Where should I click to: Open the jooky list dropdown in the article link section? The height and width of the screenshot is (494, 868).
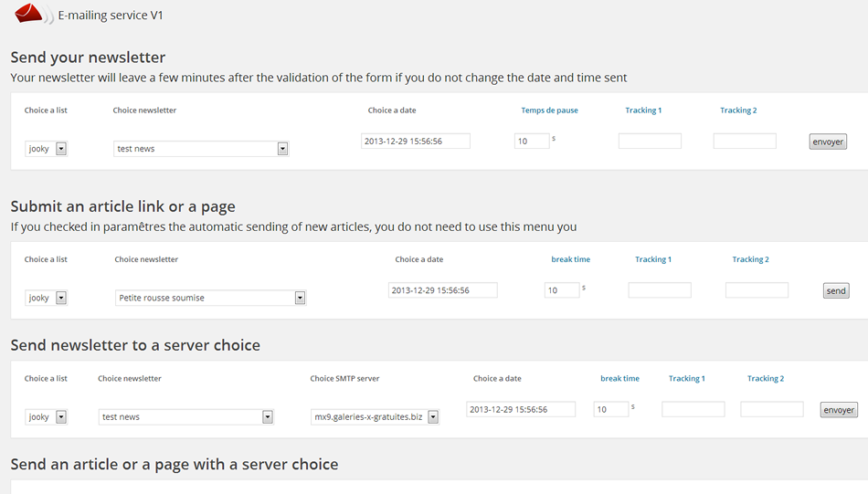(46, 298)
